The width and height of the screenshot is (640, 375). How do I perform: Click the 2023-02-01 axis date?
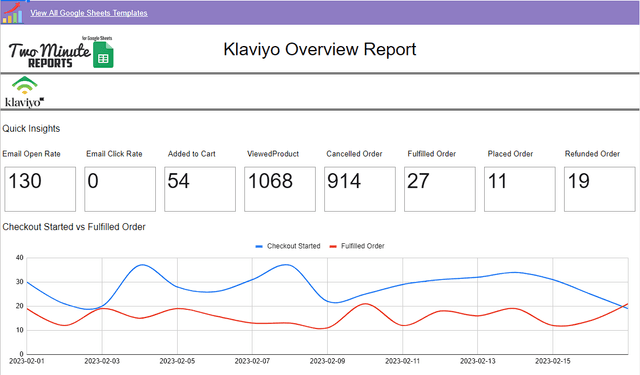click(x=27, y=361)
